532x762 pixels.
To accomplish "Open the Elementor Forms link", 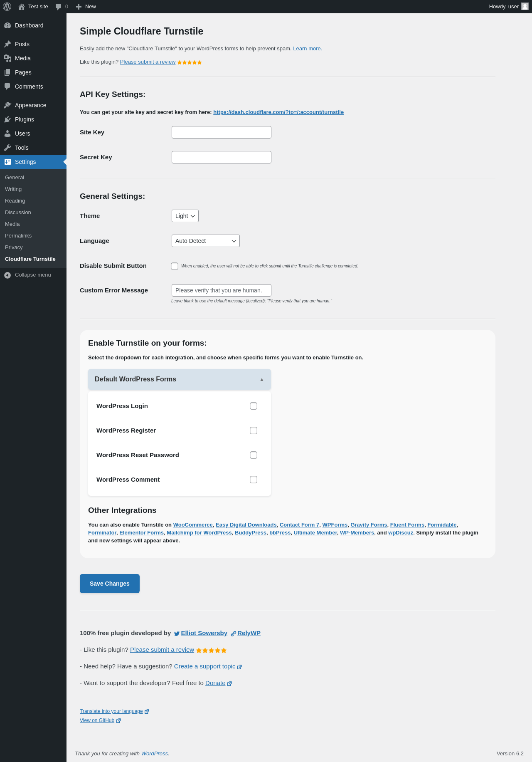I will [142, 533].
